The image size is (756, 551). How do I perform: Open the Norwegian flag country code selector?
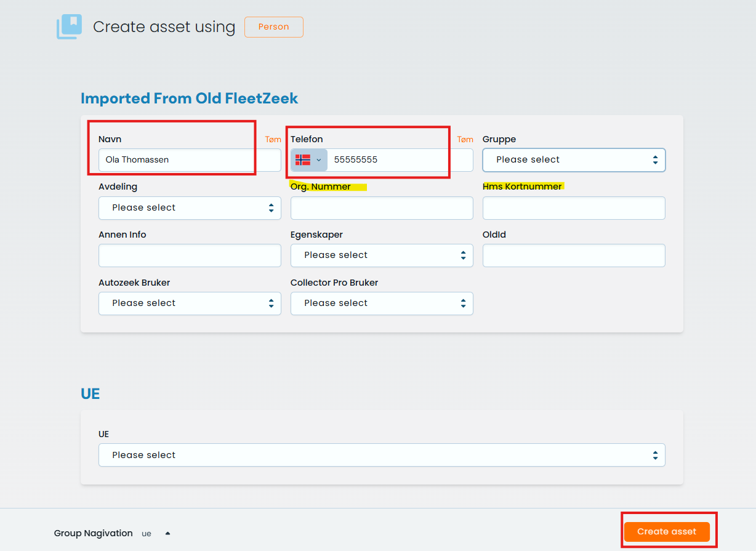click(308, 160)
